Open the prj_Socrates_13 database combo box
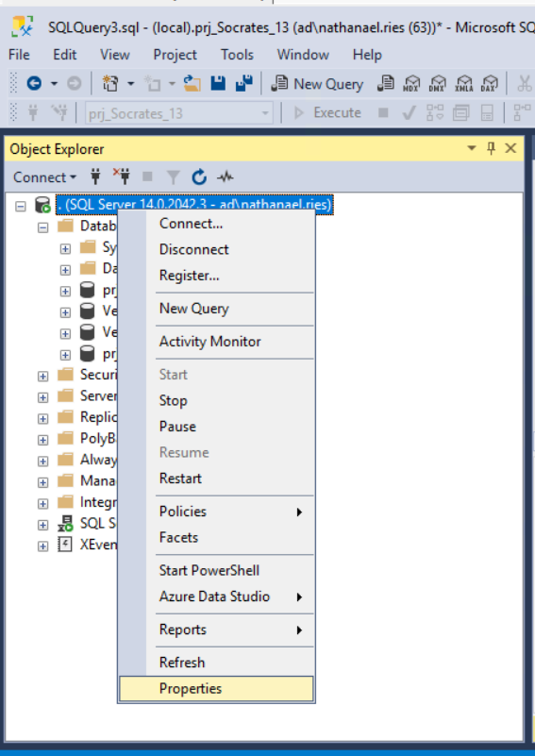Viewport: 535px width, 756px height. point(179,114)
